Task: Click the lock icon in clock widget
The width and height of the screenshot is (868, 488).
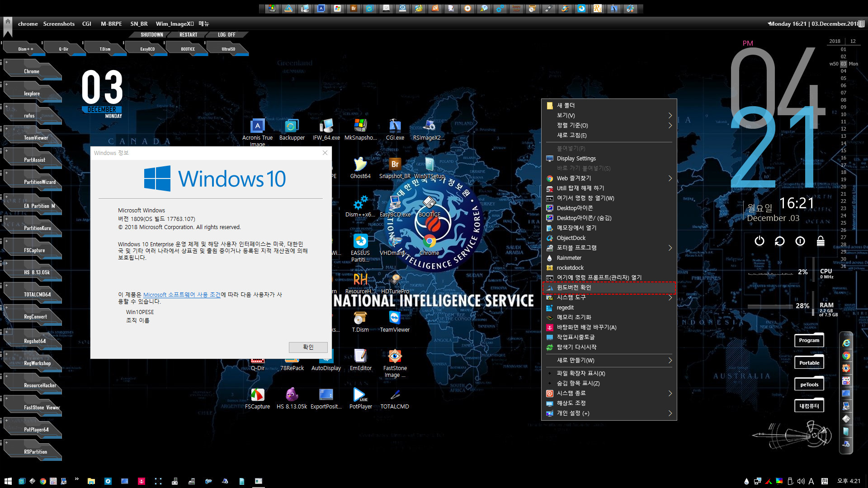Action: coord(821,241)
